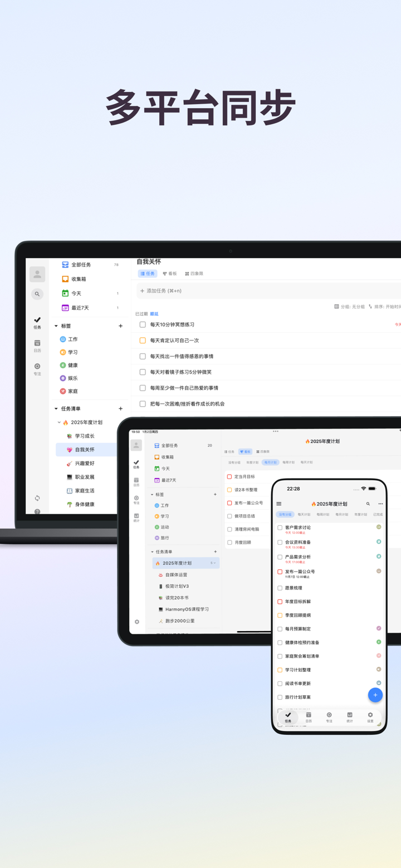Collapse the 标签 section on tablet

pyautogui.click(x=152, y=495)
